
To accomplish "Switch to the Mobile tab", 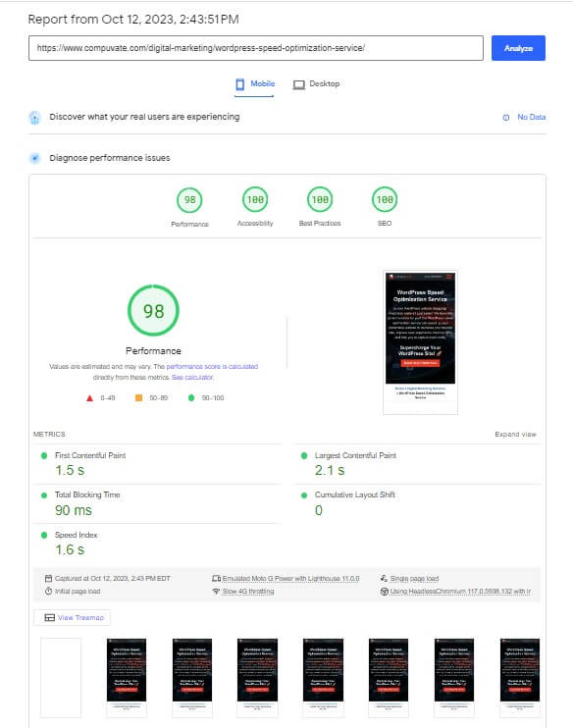I will 254,84.
